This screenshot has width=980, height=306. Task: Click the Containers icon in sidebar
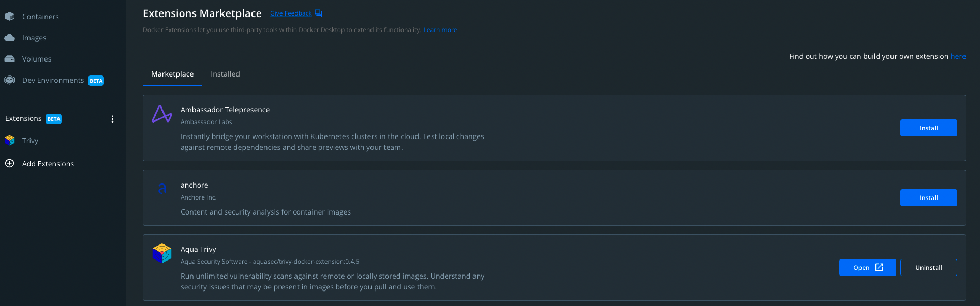pos(9,17)
